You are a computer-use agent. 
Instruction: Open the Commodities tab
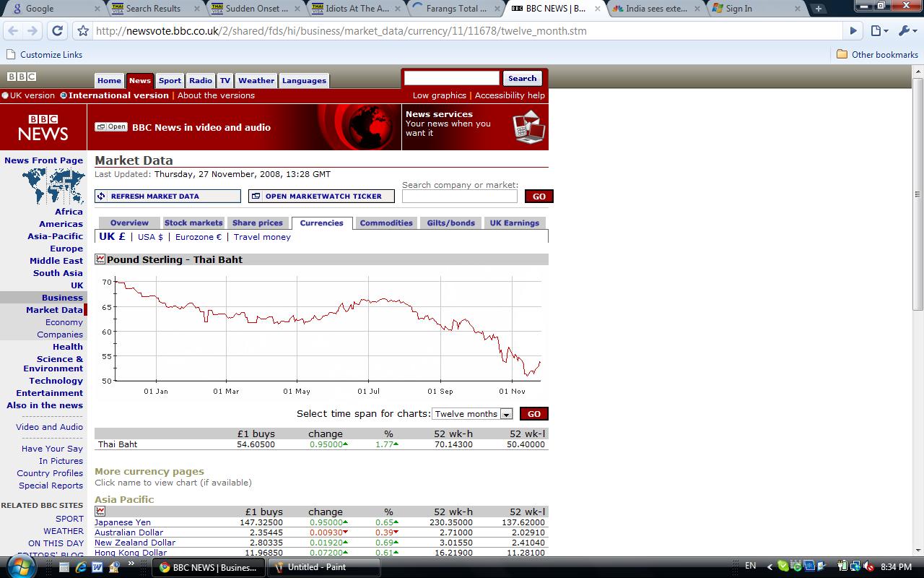(386, 223)
